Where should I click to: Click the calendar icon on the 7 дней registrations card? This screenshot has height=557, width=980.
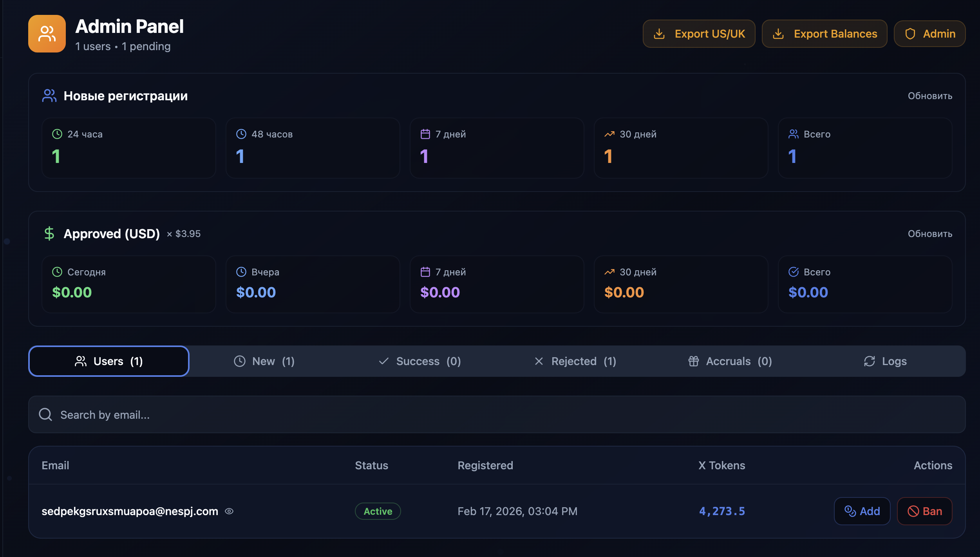(x=425, y=134)
